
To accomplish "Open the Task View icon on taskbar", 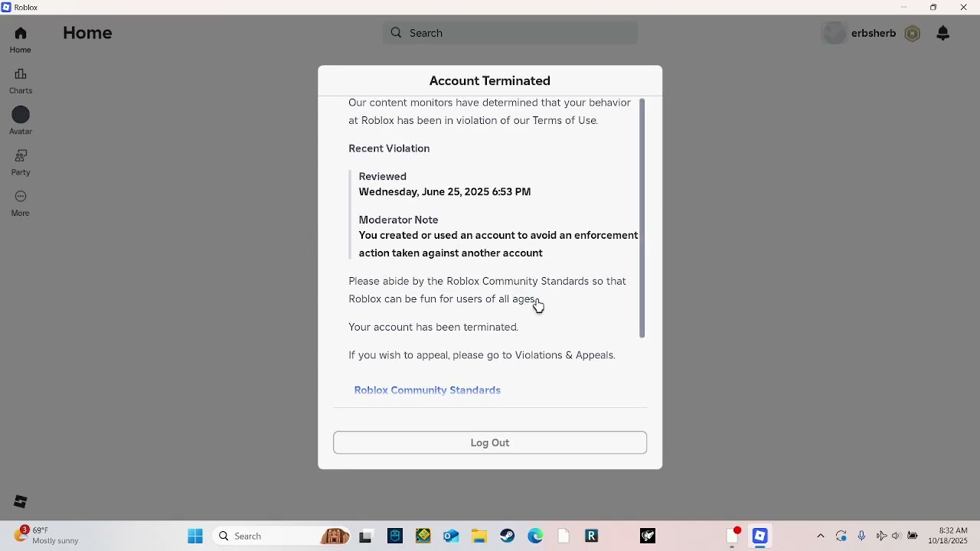I will [366, 536].
